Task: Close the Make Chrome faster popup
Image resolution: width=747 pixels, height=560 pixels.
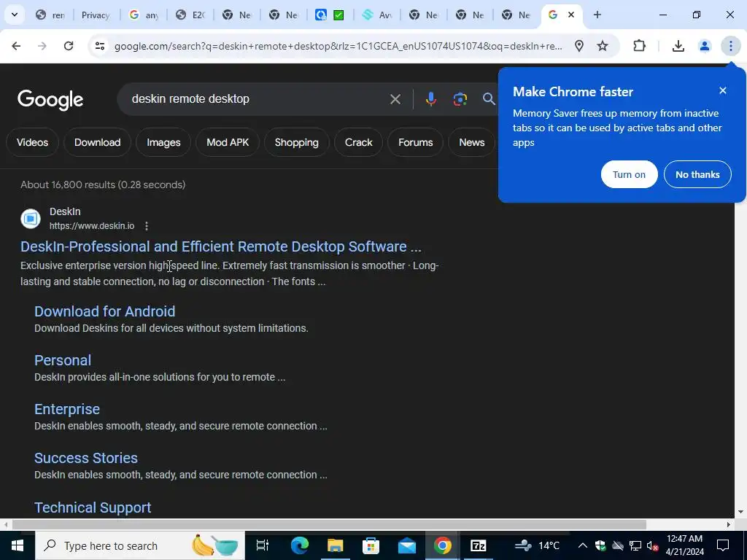Action: pos(723,90)
